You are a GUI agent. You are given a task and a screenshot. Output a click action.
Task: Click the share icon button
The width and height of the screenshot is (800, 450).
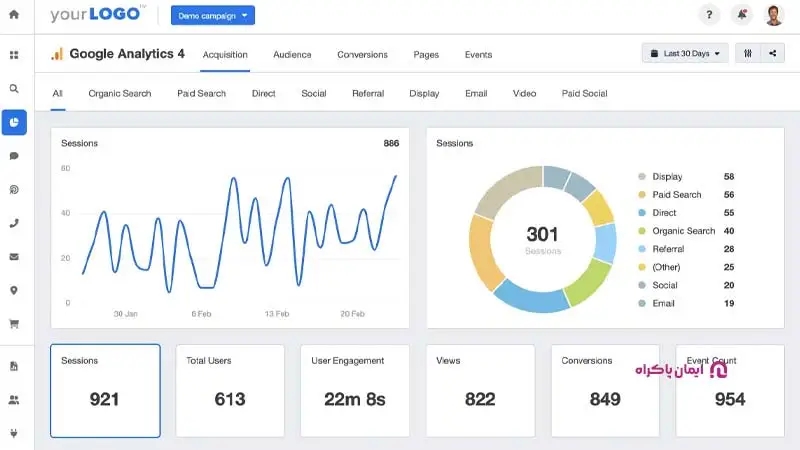coord(772,54)
